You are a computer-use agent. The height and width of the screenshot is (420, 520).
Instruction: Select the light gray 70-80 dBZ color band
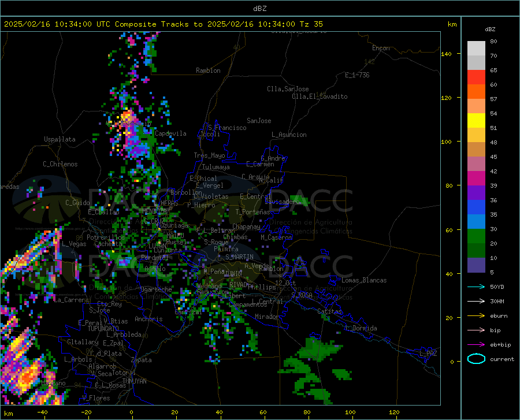tap(476, 49)
